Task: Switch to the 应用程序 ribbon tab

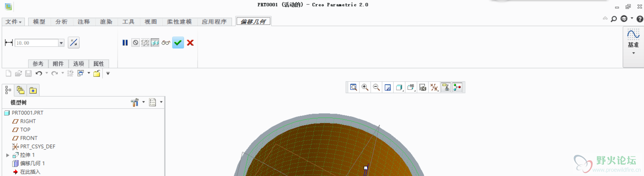Action: click(214, 22)
